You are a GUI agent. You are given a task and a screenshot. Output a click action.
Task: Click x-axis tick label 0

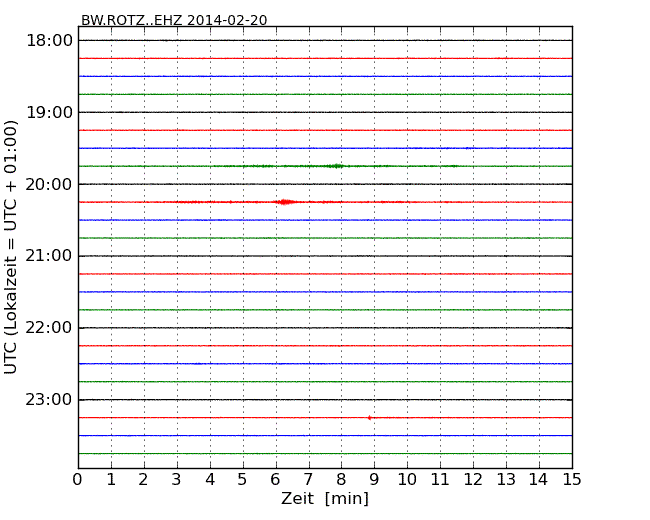pyautogui.click(x=78, y=479)
